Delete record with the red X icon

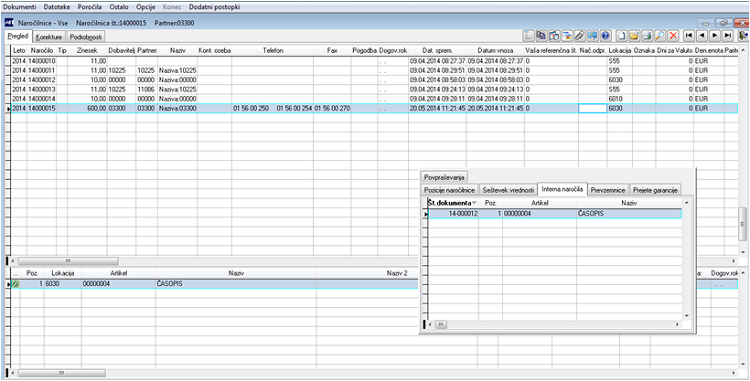tap(673, 35)
